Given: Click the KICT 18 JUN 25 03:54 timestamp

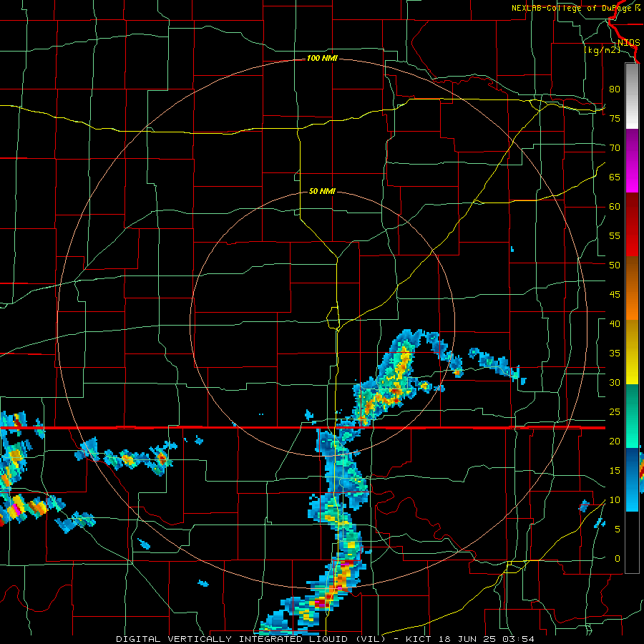Looking at the screenshot, I should pyautogui.click(x=470, y=639).
